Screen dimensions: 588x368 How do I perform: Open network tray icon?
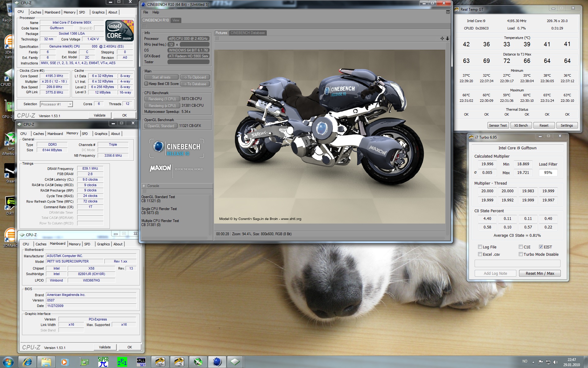pos(548,362)
